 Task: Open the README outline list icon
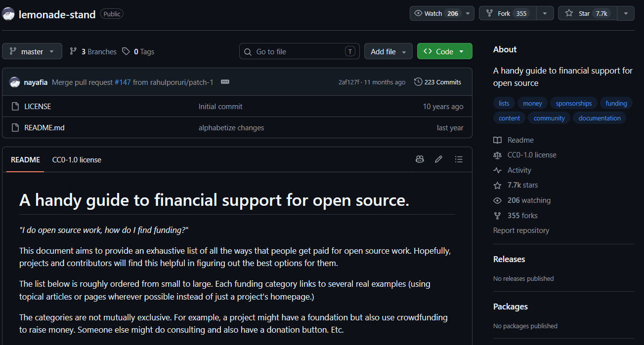[x=459, y=159]
